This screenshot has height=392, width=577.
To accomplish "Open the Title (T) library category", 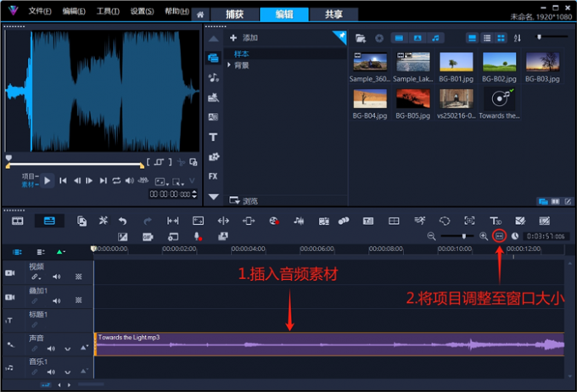I will tap(214, 137).
